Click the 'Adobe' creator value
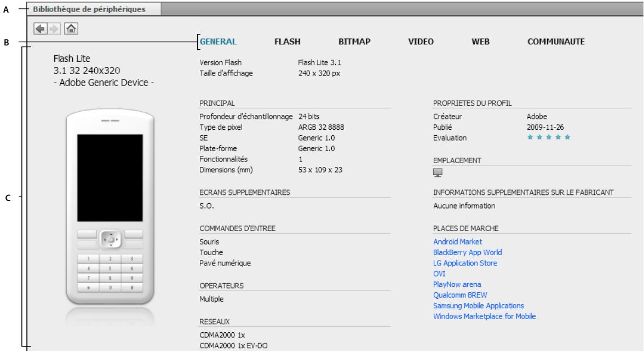The width and height of the screenshot is (644, 352). pyautogui.click(x=537, y=117)
